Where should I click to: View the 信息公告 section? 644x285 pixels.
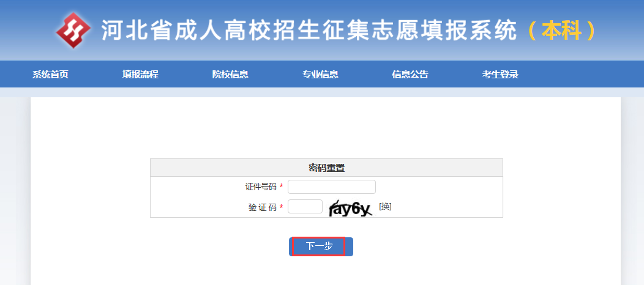pos(410,75)
